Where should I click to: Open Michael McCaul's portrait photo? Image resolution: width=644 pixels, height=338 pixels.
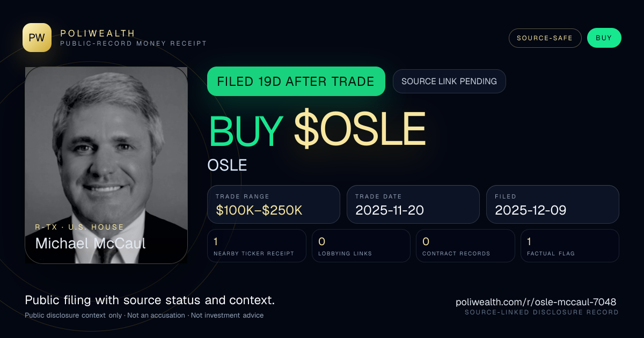106,165
